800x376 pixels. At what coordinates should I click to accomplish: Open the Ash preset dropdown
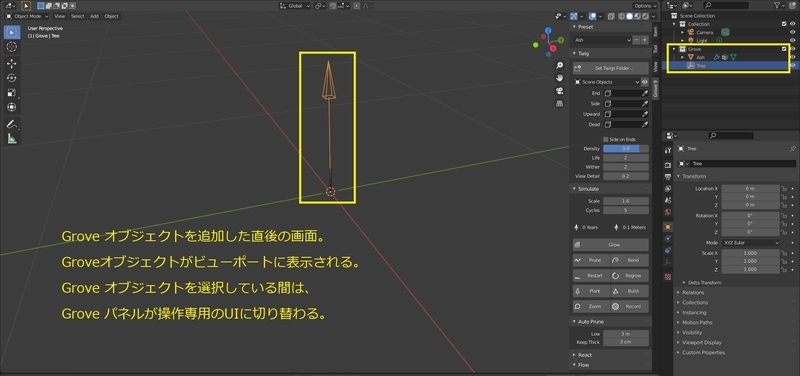[603, 40]
